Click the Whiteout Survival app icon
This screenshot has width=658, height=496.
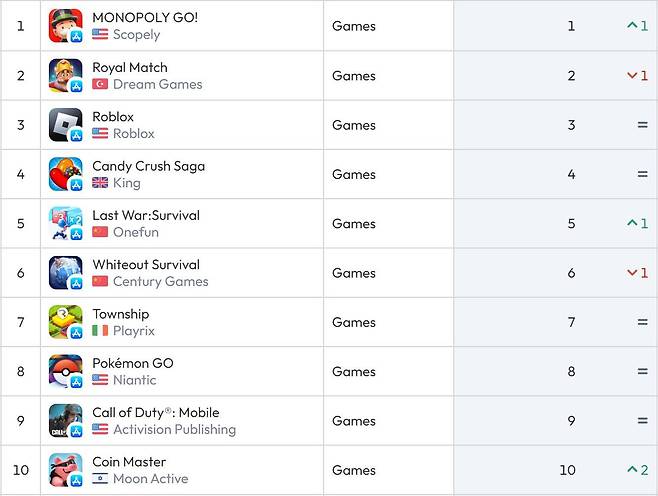click(x=65, y=273)
